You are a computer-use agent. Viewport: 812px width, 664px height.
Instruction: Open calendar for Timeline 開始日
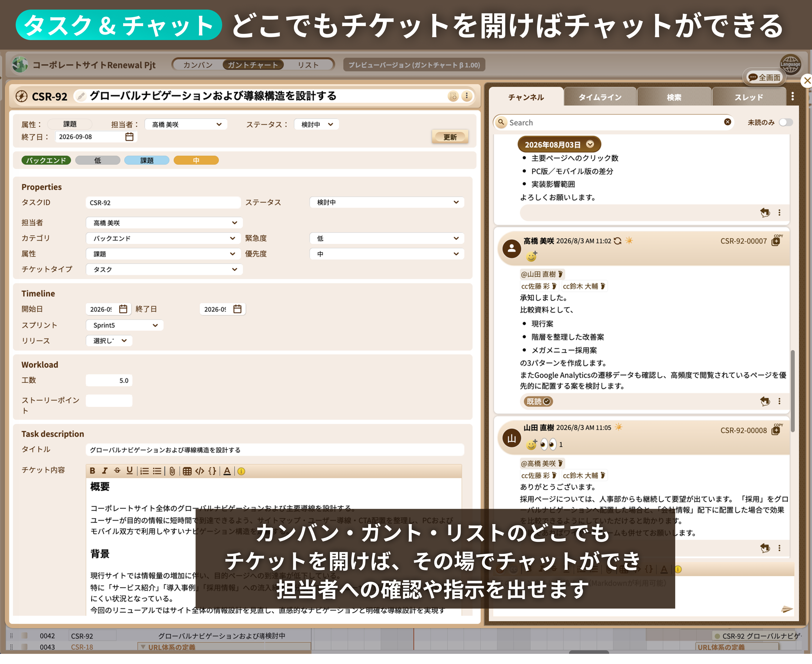[123, 309]
